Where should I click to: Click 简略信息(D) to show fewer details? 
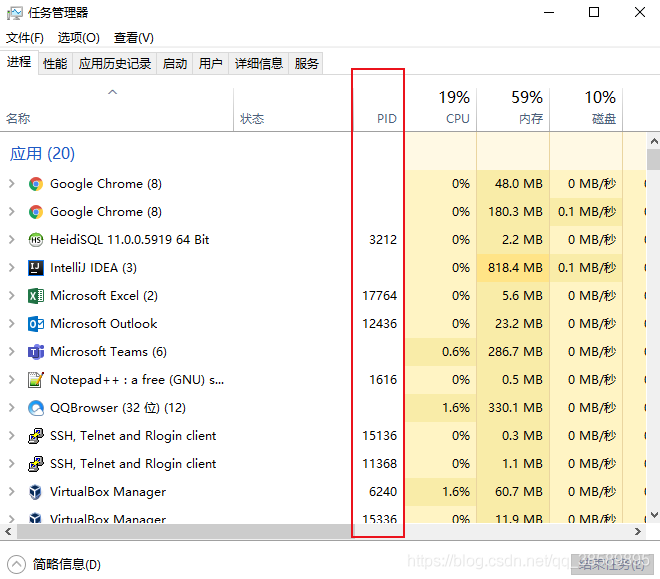[x=67, y=565]
